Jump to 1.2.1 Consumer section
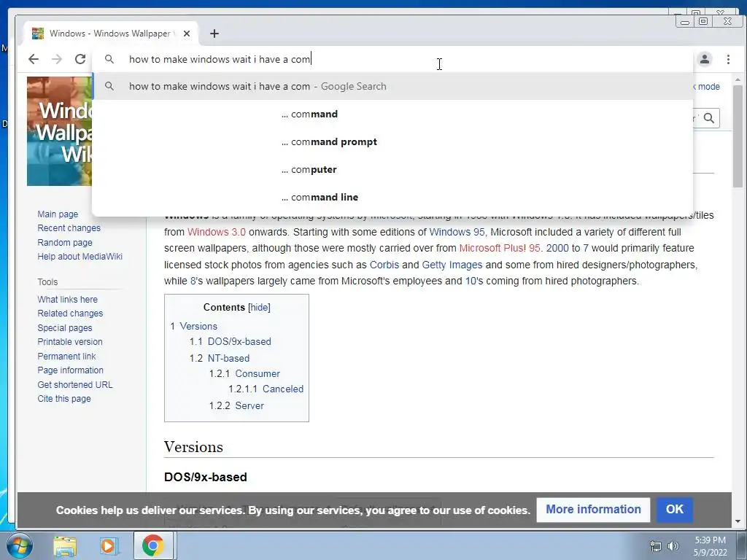 pos(244,374)
